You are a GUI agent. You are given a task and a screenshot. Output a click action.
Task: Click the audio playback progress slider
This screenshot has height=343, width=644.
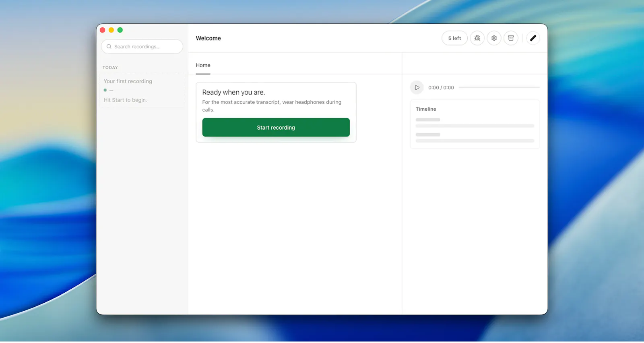[x=499, y=87]
